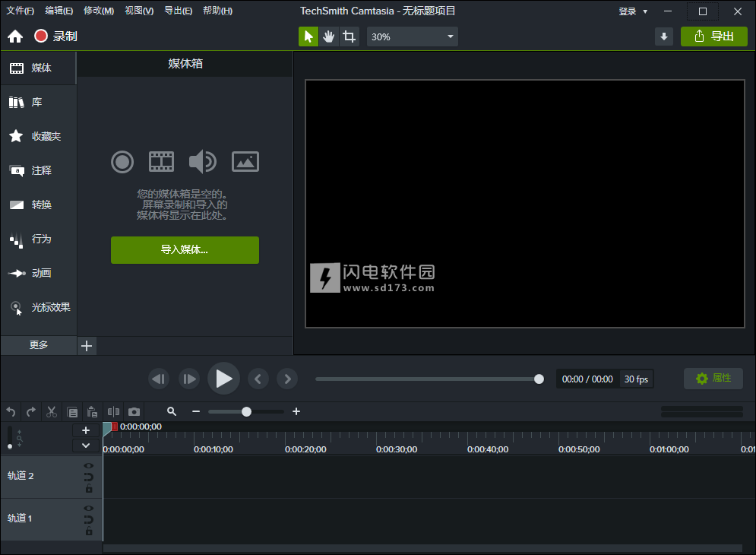Select the Pan hand tool

[x=328, y=36]
